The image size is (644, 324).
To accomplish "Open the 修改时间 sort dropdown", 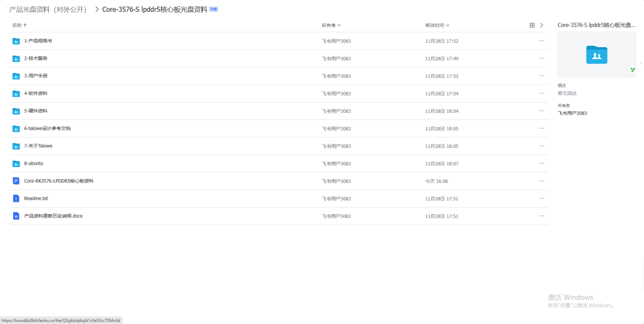I will click(437, 25).
